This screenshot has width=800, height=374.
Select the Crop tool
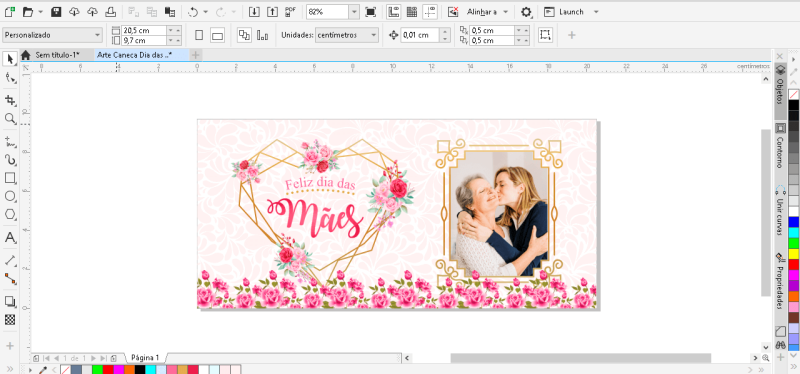coord(10,99)
